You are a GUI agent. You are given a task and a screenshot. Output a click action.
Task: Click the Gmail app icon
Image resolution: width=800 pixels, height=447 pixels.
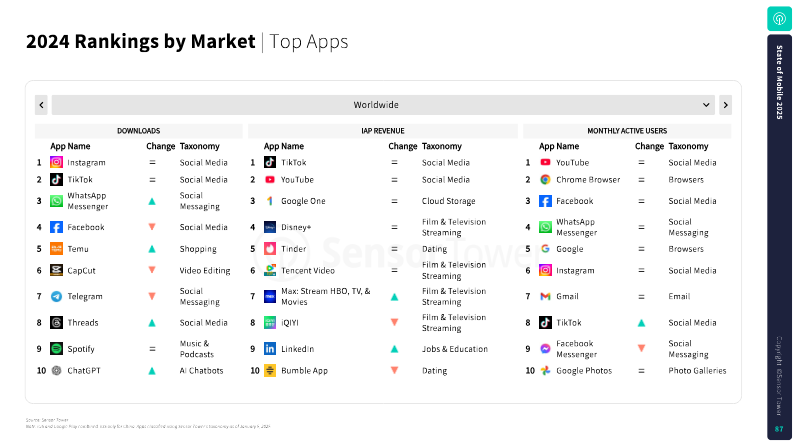545,296
